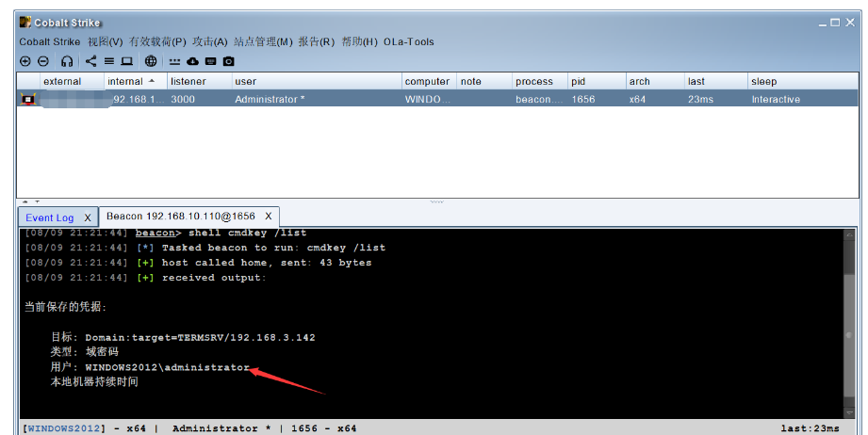The image size is (868, 435).
Task: Click the 当前保存的凭据 output heading
Action: pos(65,307)
